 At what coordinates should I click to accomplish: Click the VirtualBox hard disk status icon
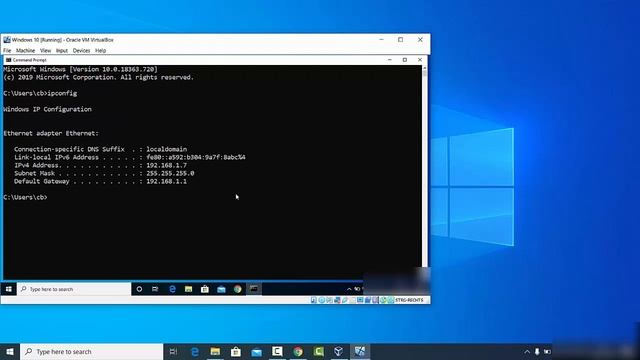click(x=313, y=300)
